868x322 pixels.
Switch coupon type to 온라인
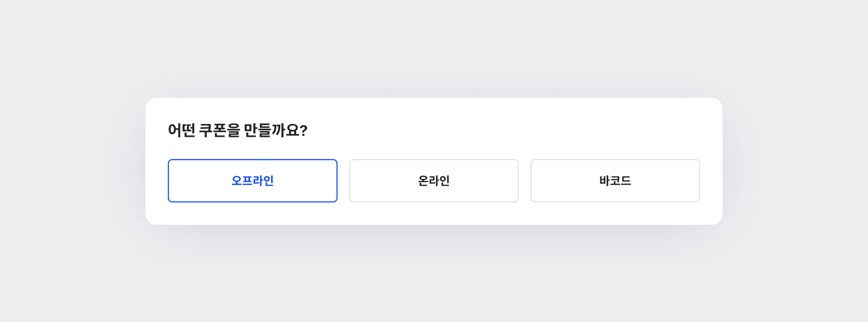tap(434, 181)
